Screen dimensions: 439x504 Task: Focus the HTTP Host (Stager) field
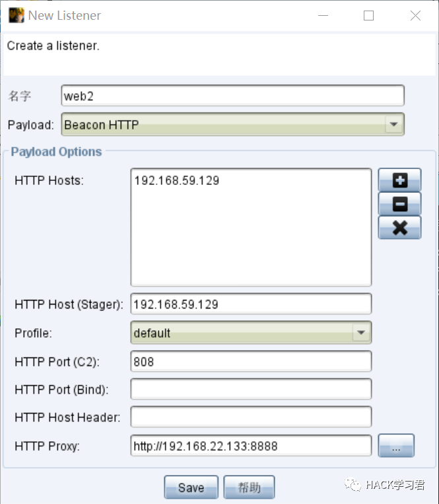[251, 305]
